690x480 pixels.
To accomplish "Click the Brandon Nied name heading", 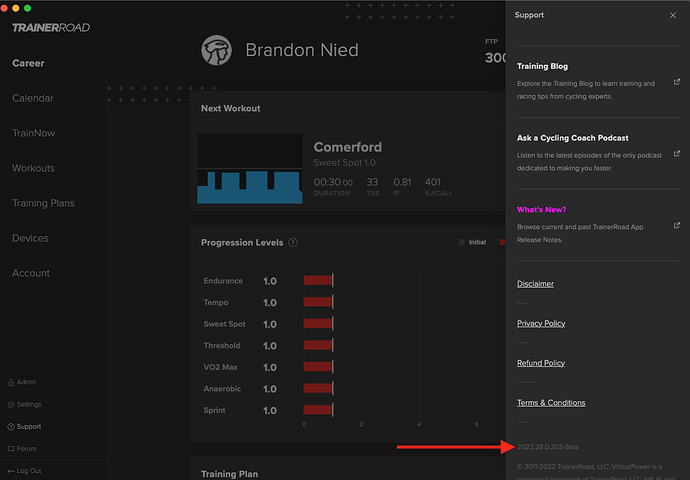I will (x=302, y=50).
